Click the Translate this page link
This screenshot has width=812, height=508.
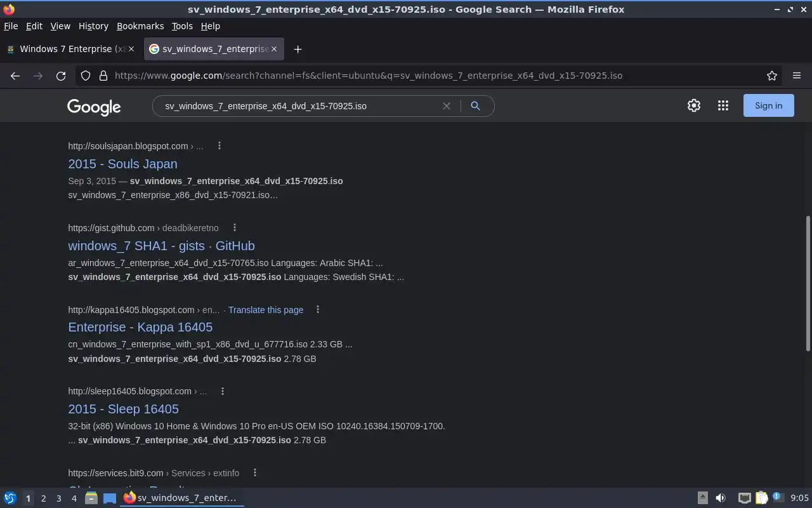(266, 310)
